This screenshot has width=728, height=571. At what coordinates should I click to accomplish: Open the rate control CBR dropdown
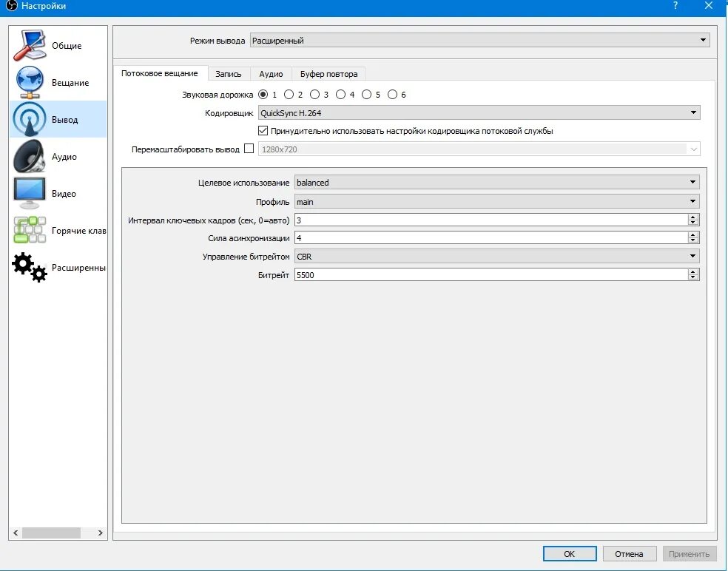496,256
